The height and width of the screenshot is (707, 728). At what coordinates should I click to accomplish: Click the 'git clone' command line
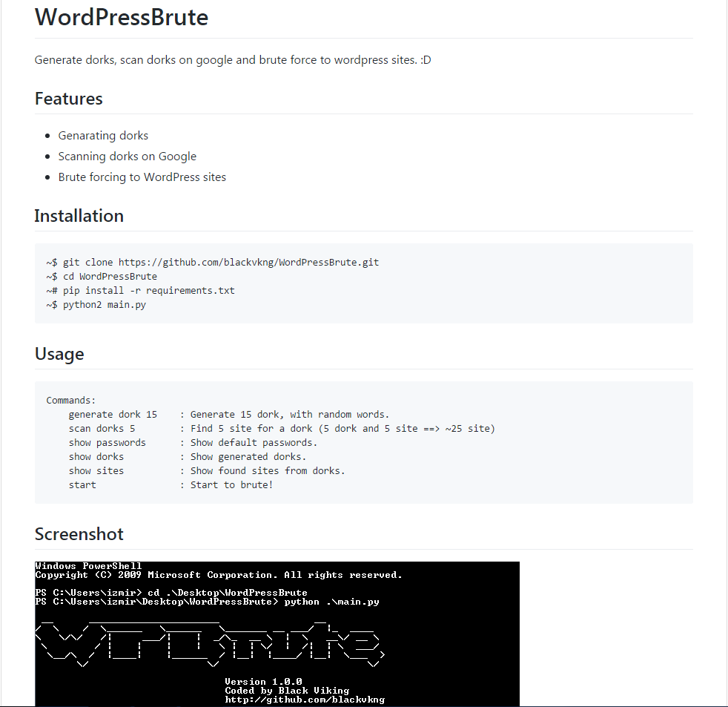coord(213,263)
